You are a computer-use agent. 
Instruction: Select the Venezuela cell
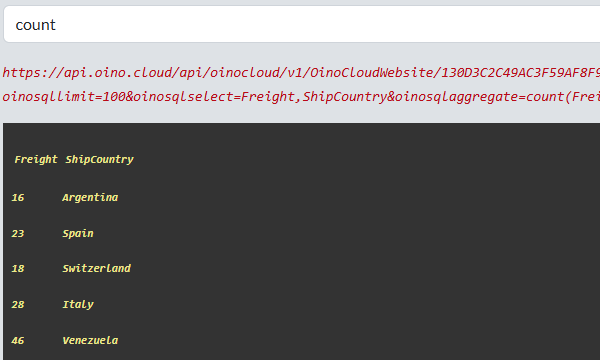pos(90,340)
